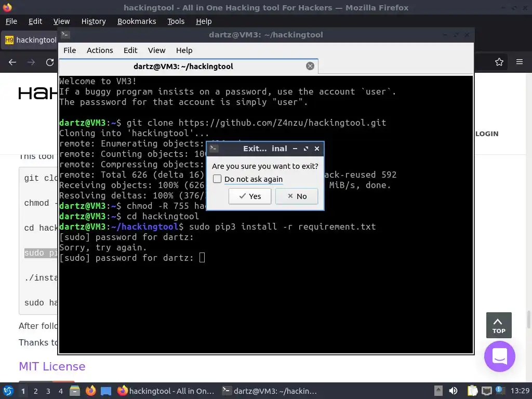Open update notifier tray icon

[x=500, y=390]
